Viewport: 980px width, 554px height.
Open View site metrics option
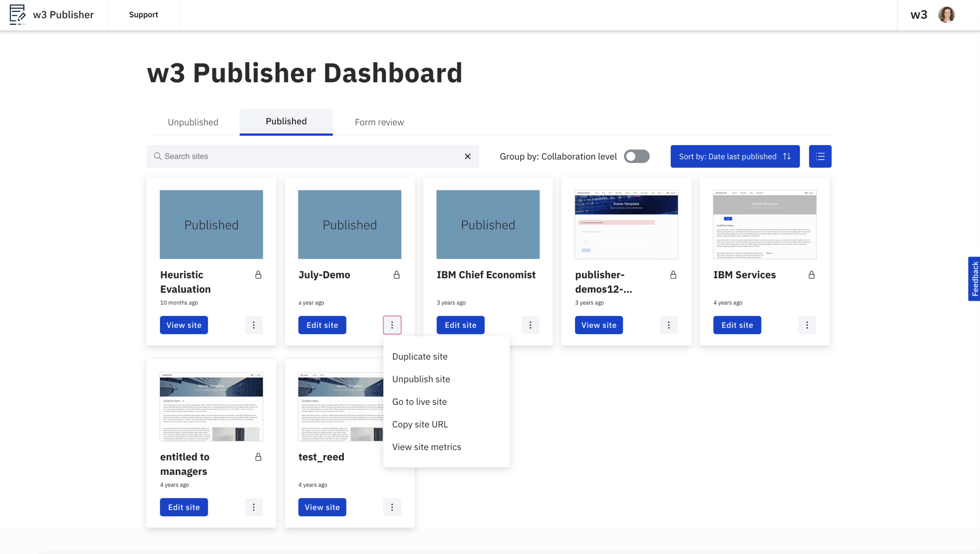tap(446, 447)
